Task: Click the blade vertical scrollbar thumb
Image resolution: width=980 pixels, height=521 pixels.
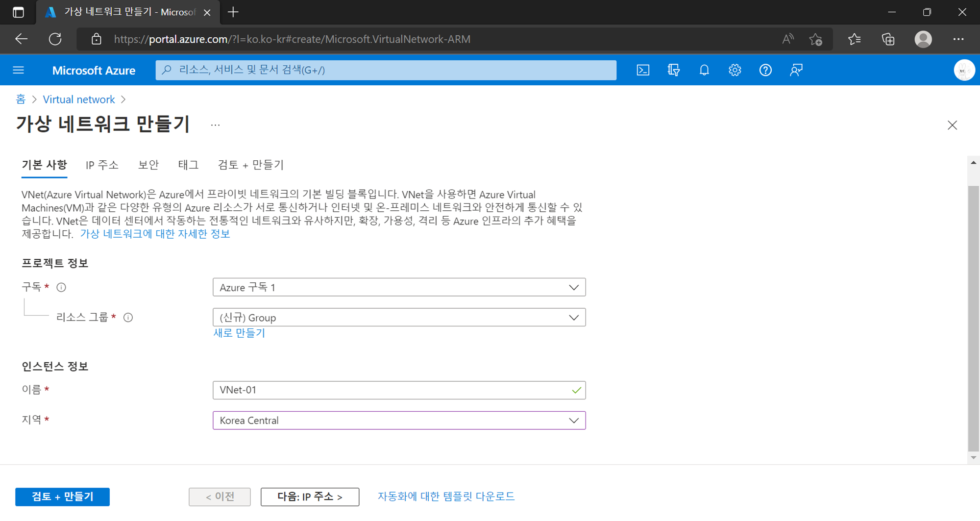Action: pos(973,319)
